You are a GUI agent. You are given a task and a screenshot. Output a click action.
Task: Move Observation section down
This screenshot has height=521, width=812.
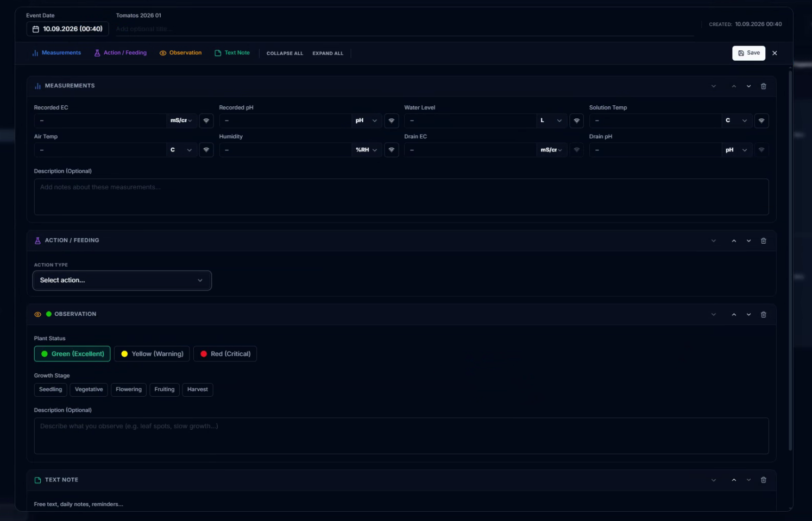click(x=748, y=315)
